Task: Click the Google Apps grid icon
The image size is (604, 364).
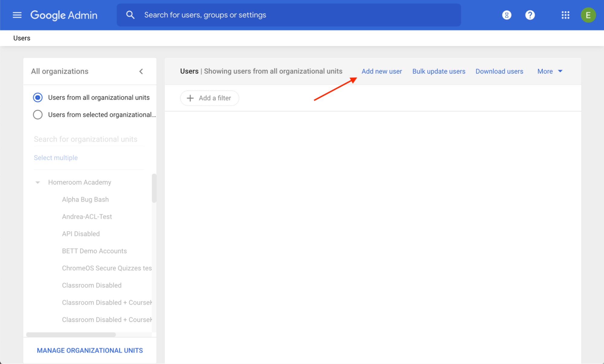Action: (x=565, y=15)
